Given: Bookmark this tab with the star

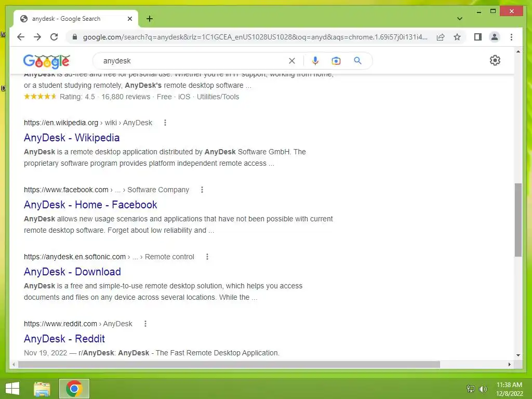Looking at the screenshot, I should pyautogui.click(x=457, y=37).
